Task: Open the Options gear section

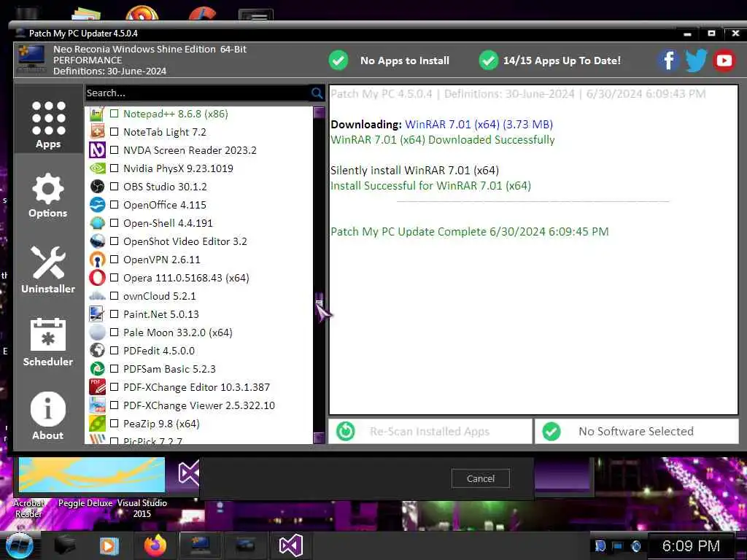Action: click(x=48, y=195)
